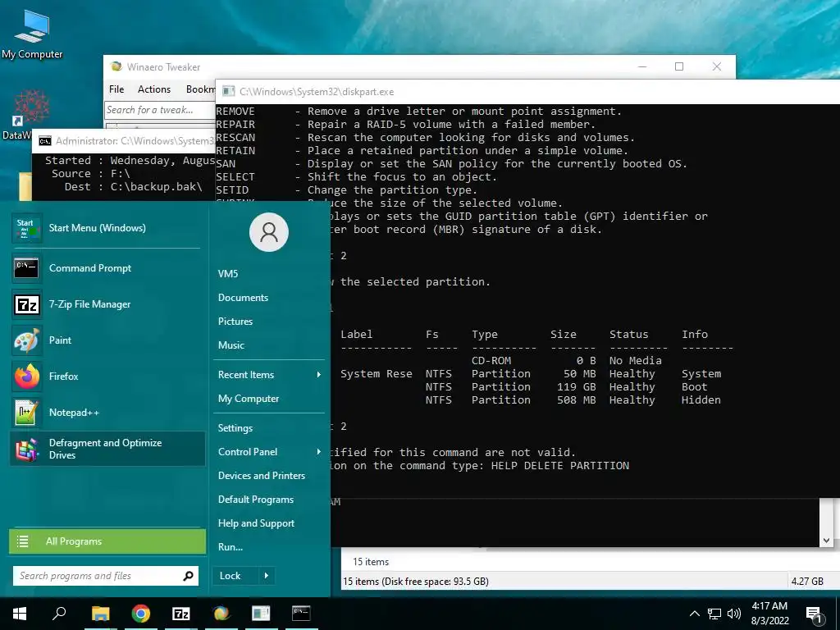Click 'Hidden' info value in diskpart
The height and width of the screenshot is (630, 840).
coord(701,400)
